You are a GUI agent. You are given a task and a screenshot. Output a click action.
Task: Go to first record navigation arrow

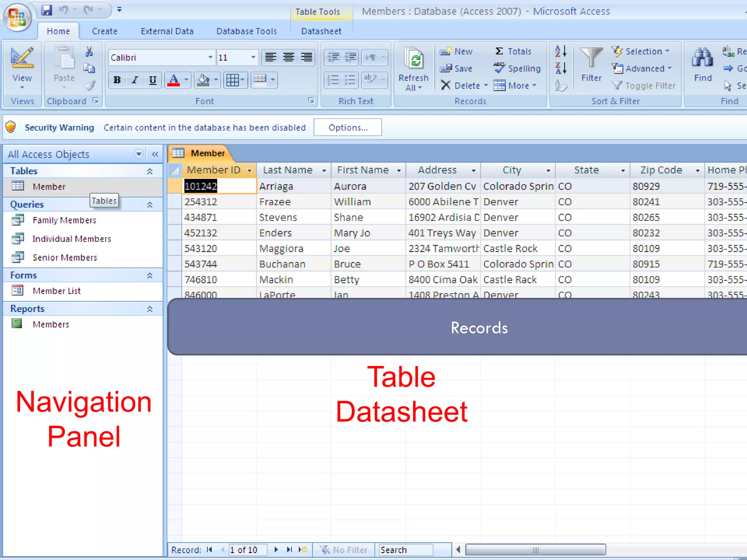click(209, 549)
